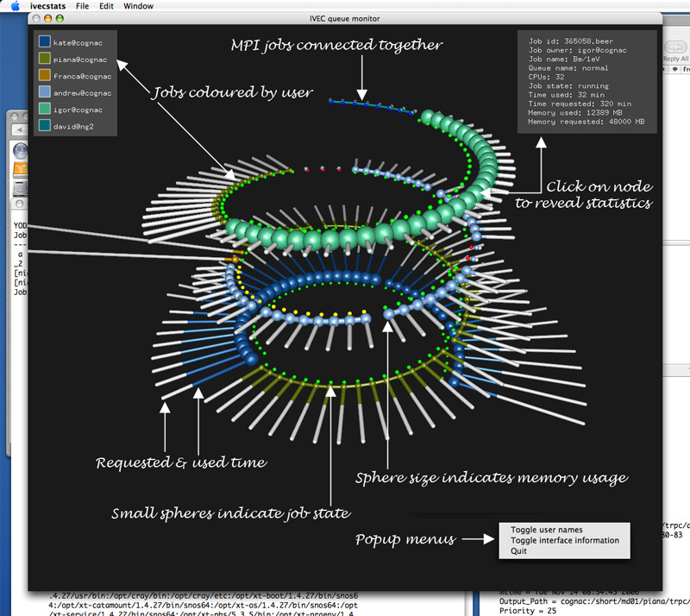Click the Output_Path line in background terminal
The width and height of the screenshot is (690, 616).
pyautogui.click(x=594, y=601)
